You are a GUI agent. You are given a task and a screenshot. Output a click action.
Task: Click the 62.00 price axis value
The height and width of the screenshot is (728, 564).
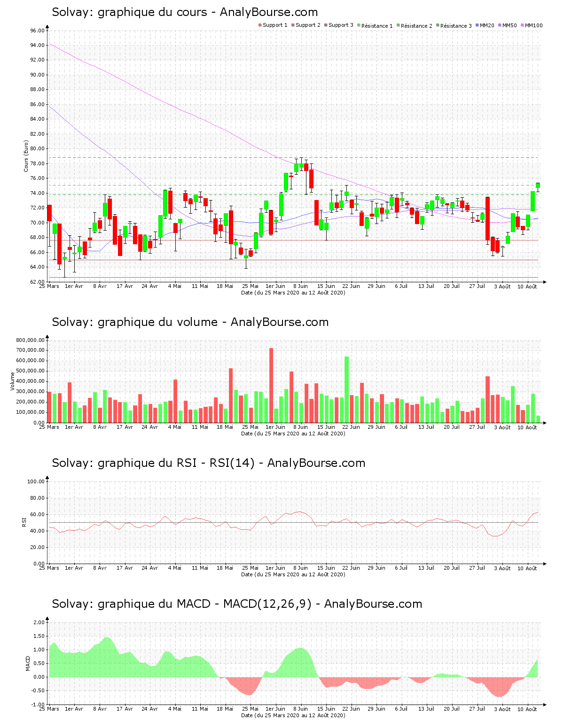pos(38,282)
